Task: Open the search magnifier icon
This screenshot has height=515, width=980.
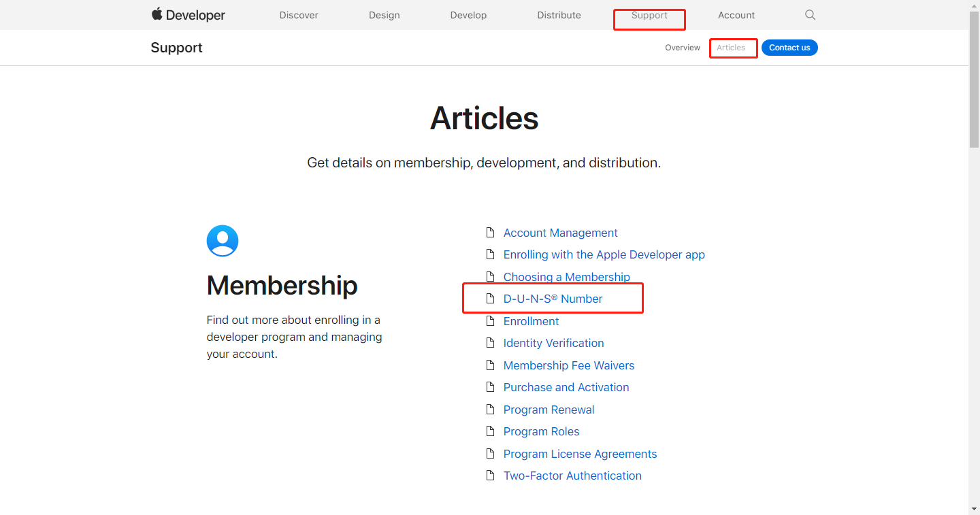Action: [x=810, y=15]
